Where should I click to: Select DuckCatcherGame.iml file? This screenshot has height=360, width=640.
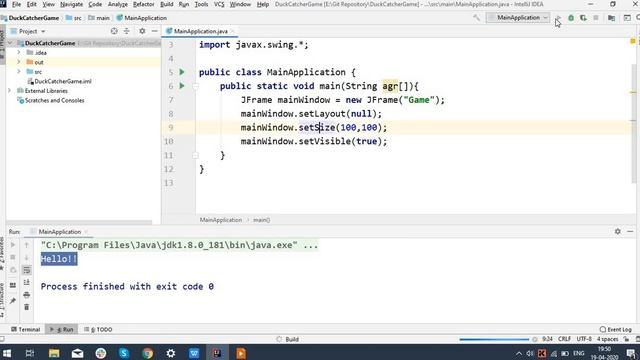tap(59, 81)
